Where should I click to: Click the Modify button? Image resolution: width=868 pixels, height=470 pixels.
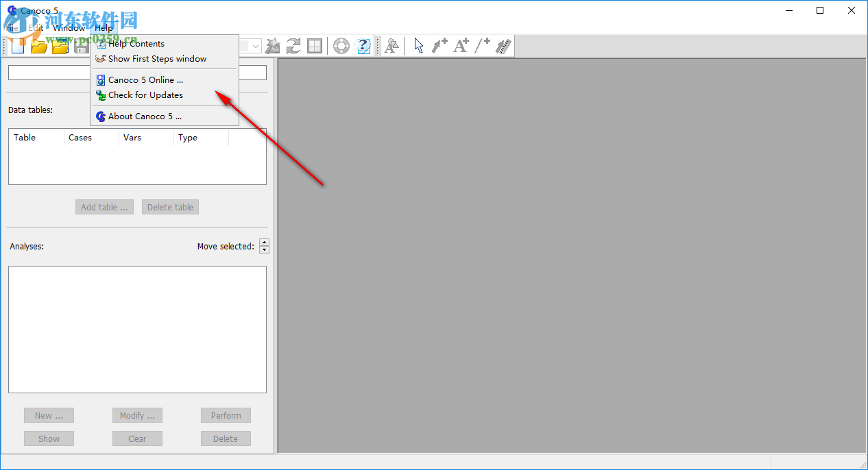click(x=137, y=415)
